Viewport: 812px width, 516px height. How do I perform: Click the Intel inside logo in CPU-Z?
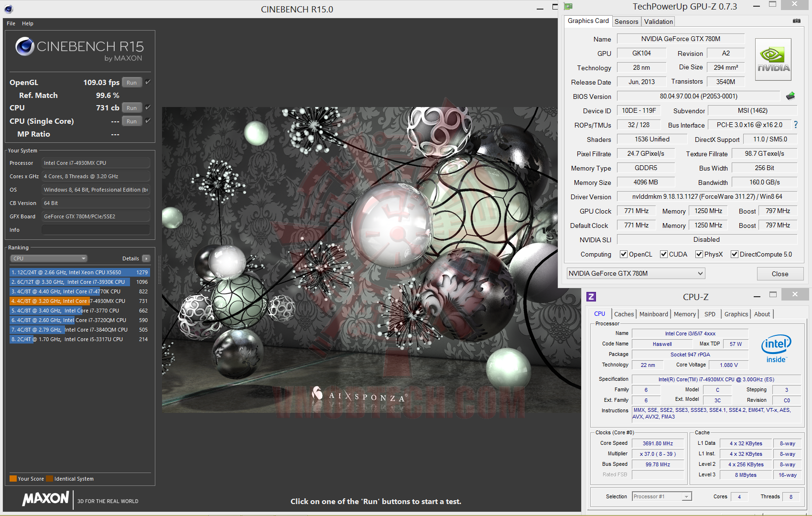776,349
